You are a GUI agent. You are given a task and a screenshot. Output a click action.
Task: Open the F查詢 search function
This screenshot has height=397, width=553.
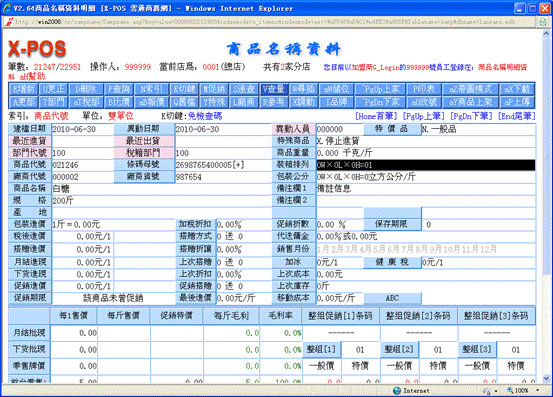pyautogui.click(x=118, y=89)
